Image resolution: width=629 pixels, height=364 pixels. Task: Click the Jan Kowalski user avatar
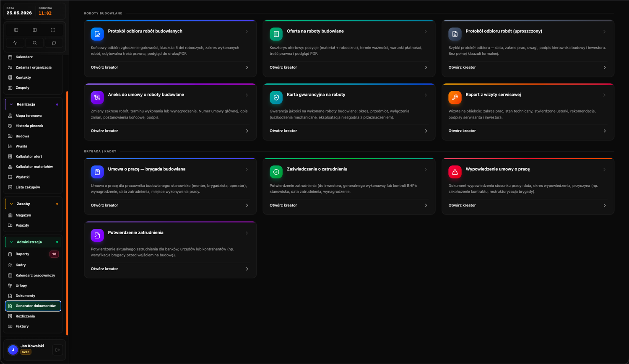tap(13, 350)
